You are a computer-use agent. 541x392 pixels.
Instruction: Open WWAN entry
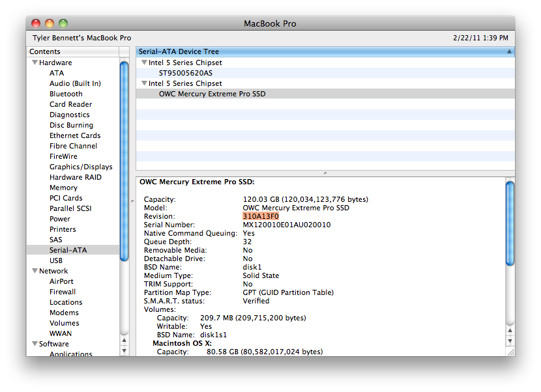click(x=61, y=333)
